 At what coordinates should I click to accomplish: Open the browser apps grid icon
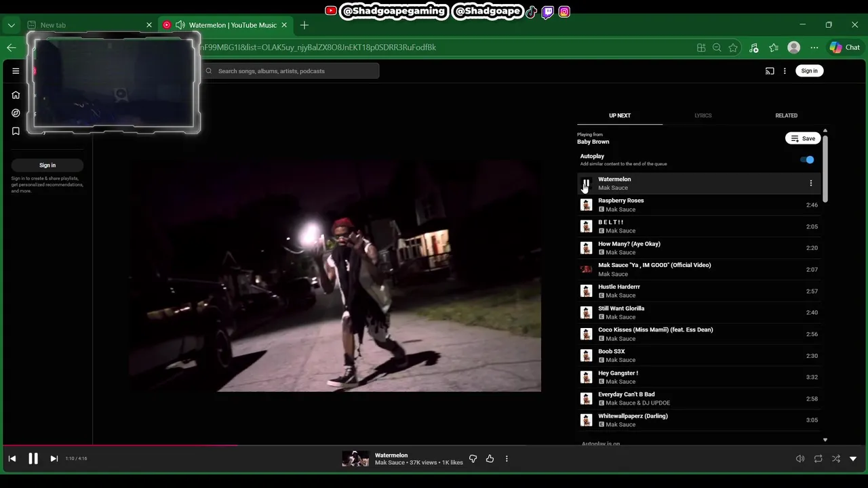tap(701, 47)
